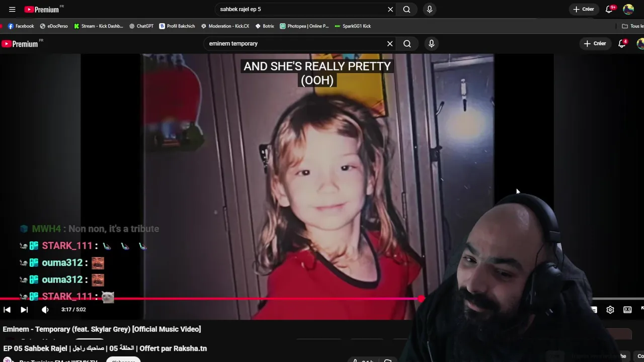Open the Facebook bookmark
The image size is (644, 362).
[21, 26]
